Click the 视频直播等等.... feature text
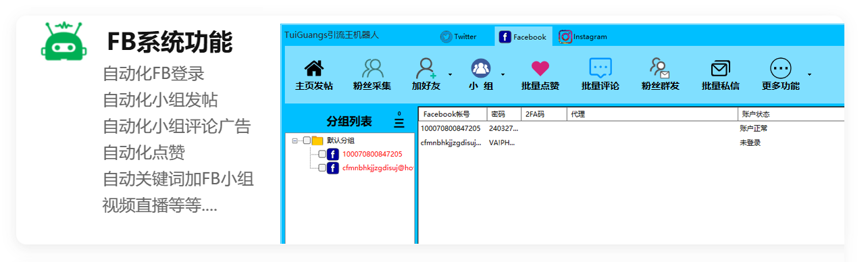The width and height of the screenshot is (868, 262). point(160,205)
